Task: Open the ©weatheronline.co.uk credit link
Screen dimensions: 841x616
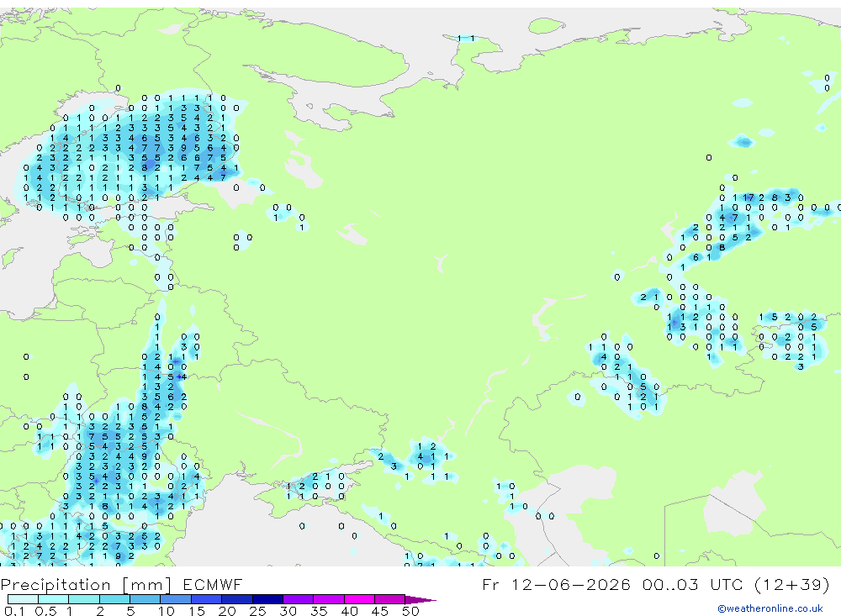Action: (x=770, y=608)
